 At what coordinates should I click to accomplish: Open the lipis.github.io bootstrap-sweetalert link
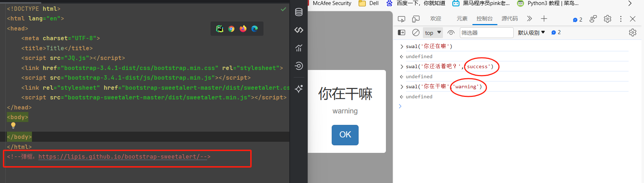[123, 157]
